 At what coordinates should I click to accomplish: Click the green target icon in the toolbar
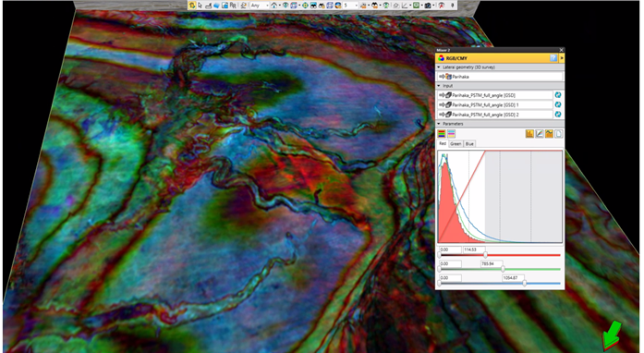305,6
